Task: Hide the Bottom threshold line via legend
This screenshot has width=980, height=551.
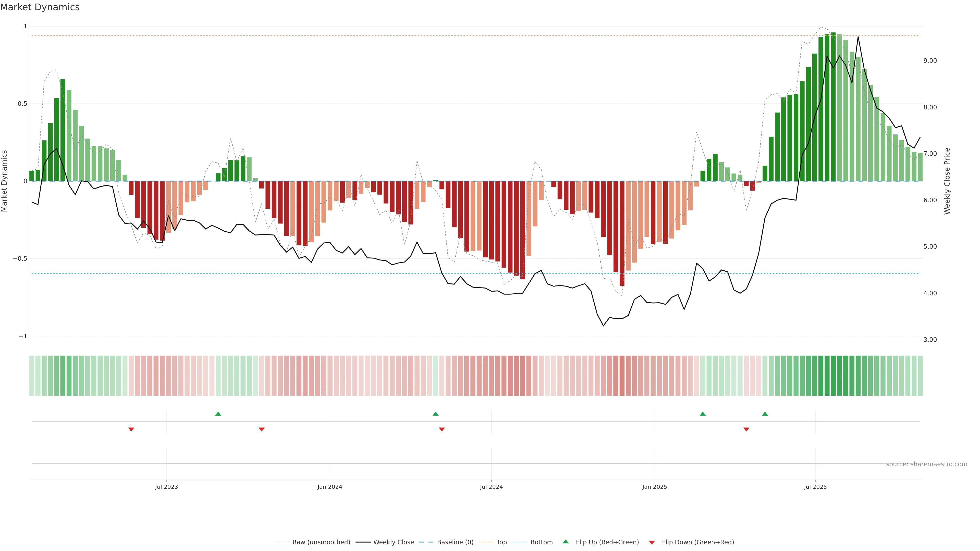Action: tap(541, 542)
